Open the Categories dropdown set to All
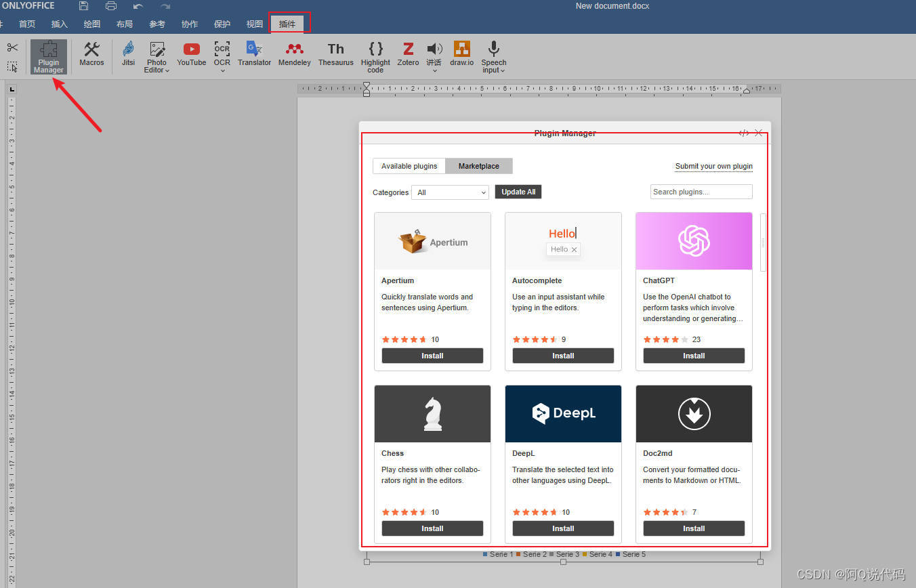The image size is (916, 588). point(450,192)
